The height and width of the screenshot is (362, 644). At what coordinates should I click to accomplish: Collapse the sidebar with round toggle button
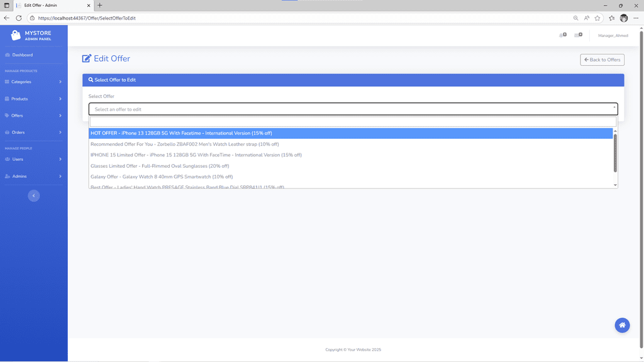point(34,196)
